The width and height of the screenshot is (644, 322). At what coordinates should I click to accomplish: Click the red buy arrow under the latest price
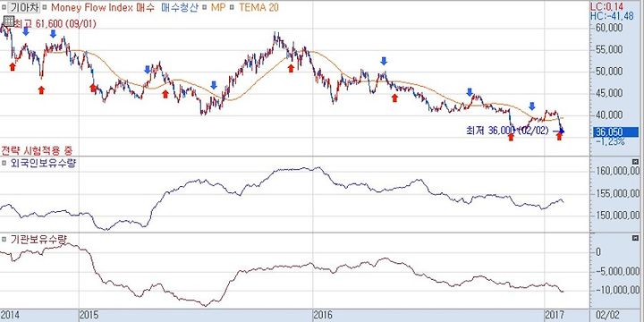point(559,136)
